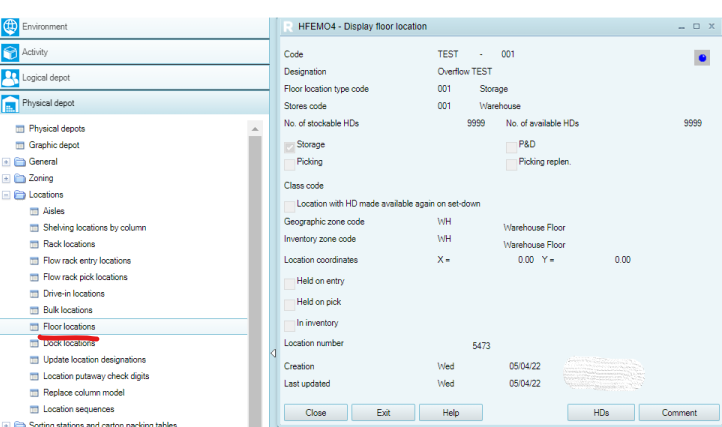The height and width of the screenshot is (427, 722).
Task: Click the Graphic depot table icon
Action: click(x=19, y=145)
